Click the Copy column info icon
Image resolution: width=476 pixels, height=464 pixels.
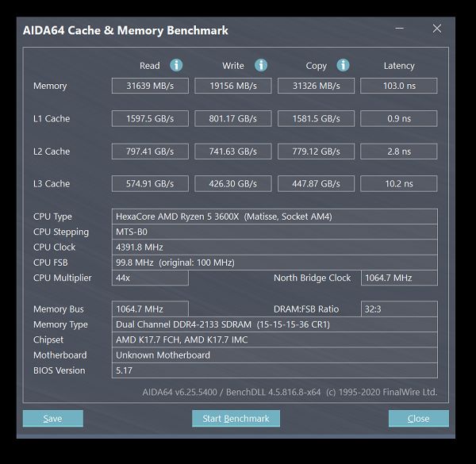coord(343,65)
